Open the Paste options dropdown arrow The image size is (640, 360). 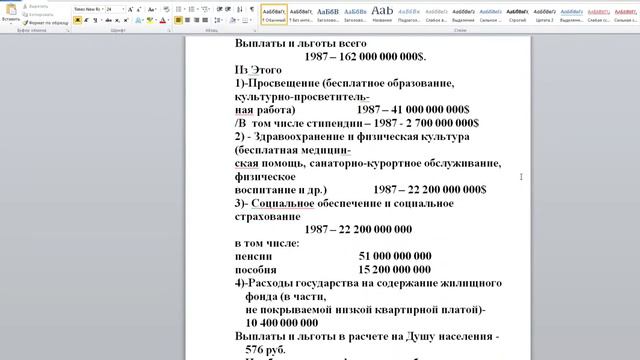click(x=11, y=24)
